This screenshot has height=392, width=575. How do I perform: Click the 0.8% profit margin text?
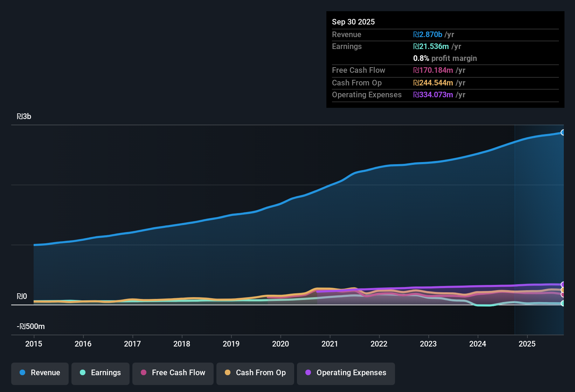pyautogui.click(x=445, y=58)
